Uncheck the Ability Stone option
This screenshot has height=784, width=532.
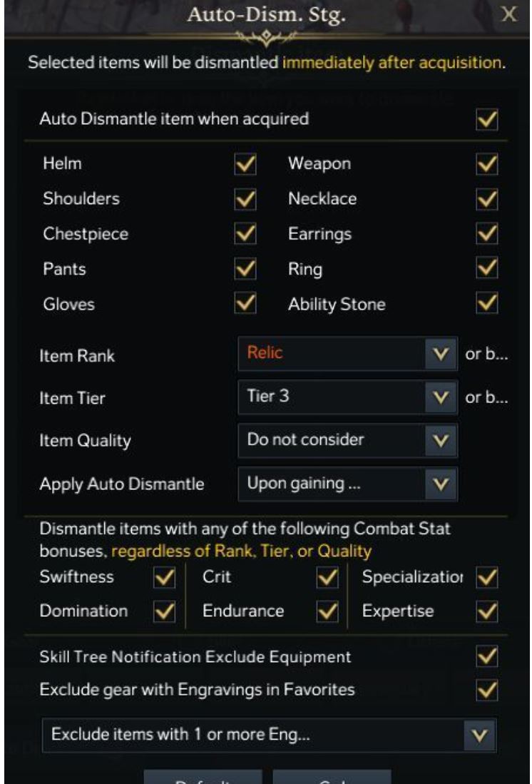point(487,303)
